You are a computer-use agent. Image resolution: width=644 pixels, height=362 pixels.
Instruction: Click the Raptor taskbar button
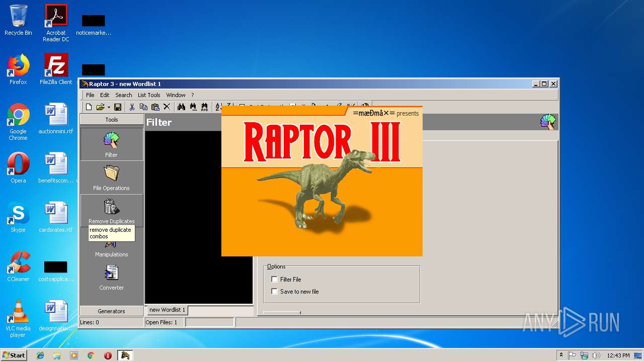click(x=125, y=355)
